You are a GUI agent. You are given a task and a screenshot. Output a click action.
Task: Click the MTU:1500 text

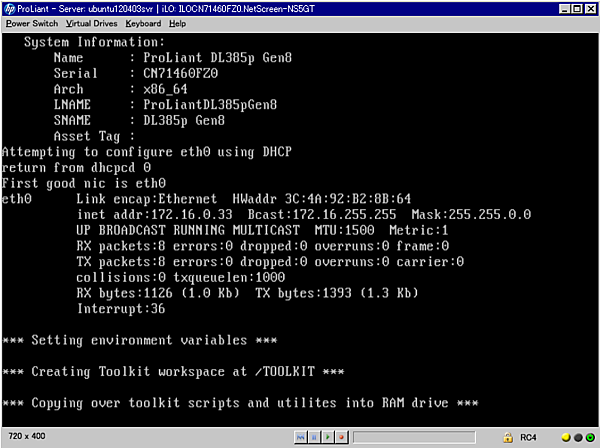pyautogui.click(x=344, y=230)
